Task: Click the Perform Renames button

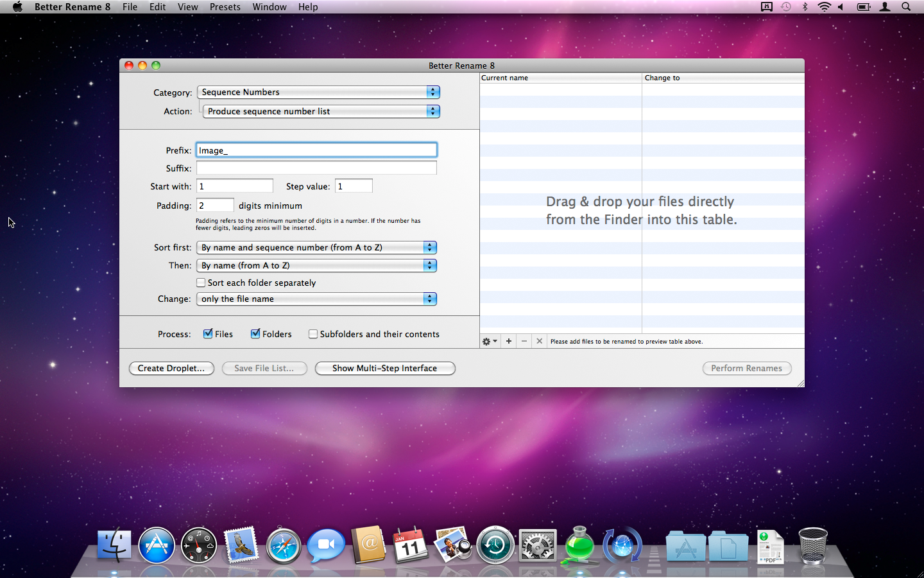Action: click(747, 369)
